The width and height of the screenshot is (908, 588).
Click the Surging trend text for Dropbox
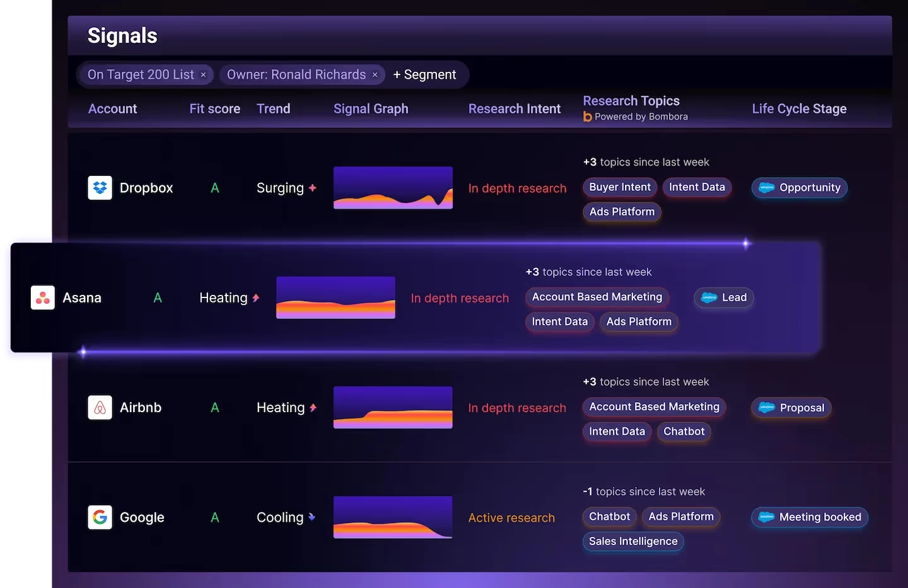pyautogui.click(x=280, y=188)
